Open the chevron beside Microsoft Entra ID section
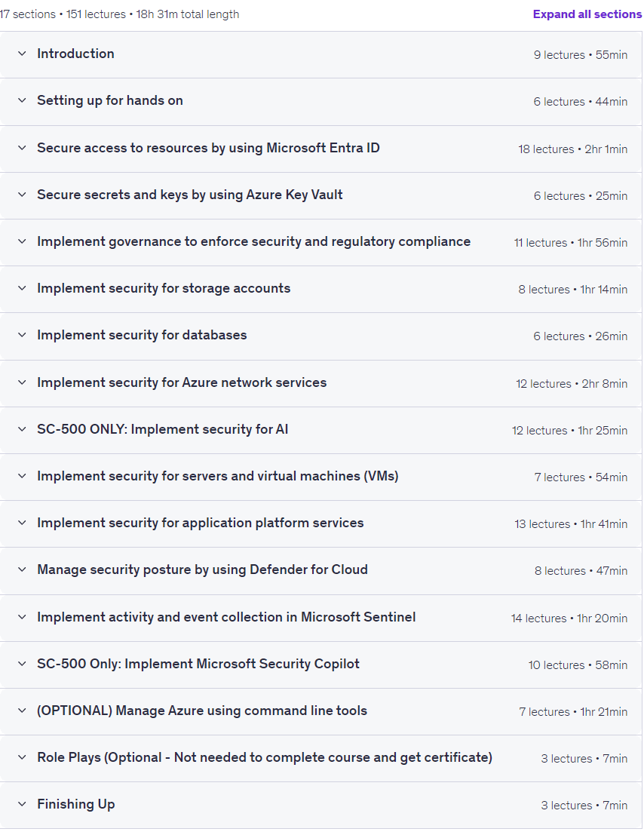Viewport: 644px width, 838px height. [22, 148]
